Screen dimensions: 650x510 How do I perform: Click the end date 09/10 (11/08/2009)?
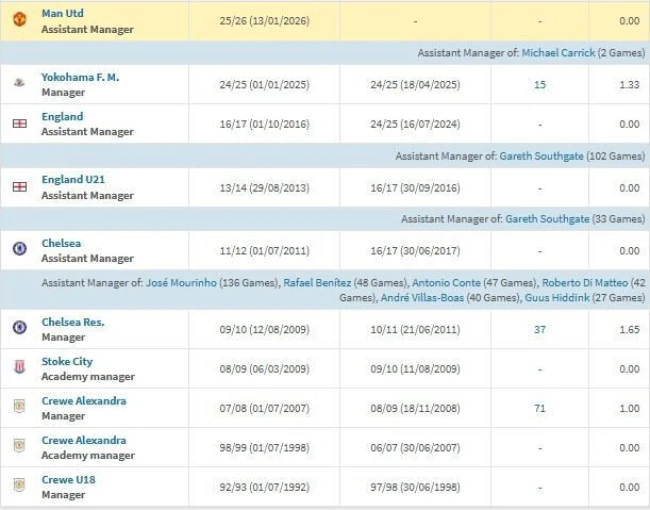click(415, 369)
